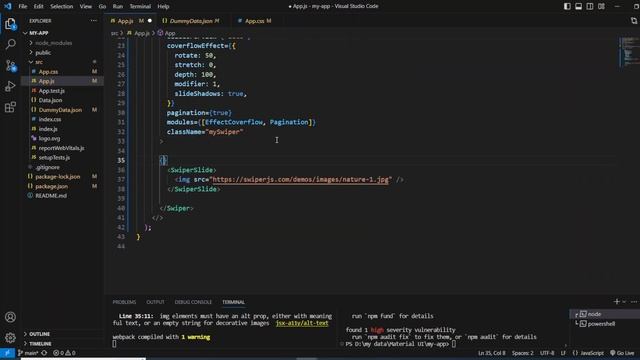Screen dimensions: 640x360
Task: Open Run and Debug view icon
Action: (10, 86)
